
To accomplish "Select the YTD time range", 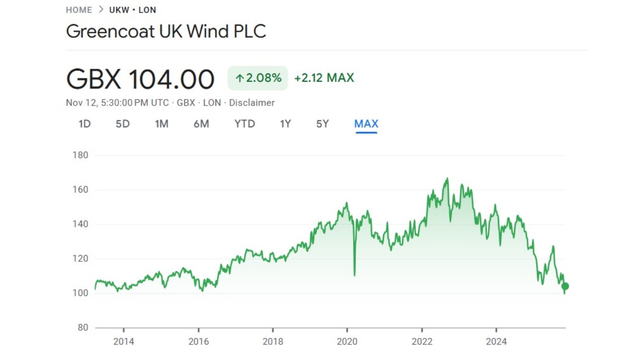I will click(245, 124).
